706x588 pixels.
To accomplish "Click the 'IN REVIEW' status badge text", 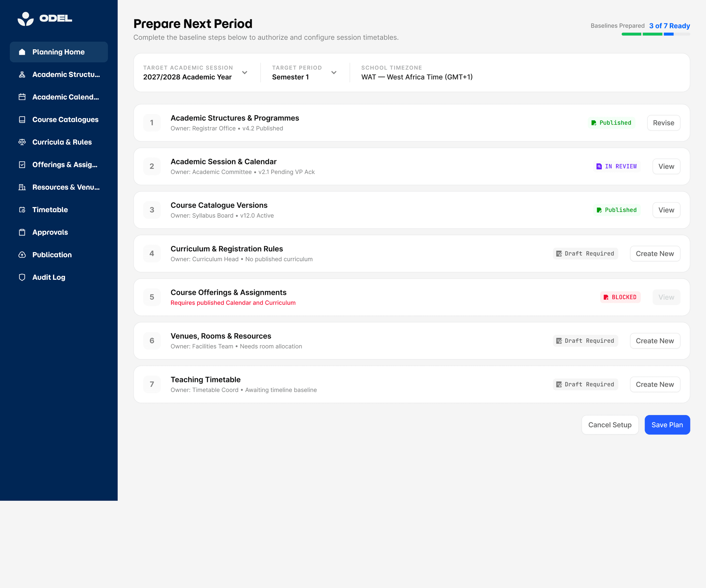I will tap(621, 166).
